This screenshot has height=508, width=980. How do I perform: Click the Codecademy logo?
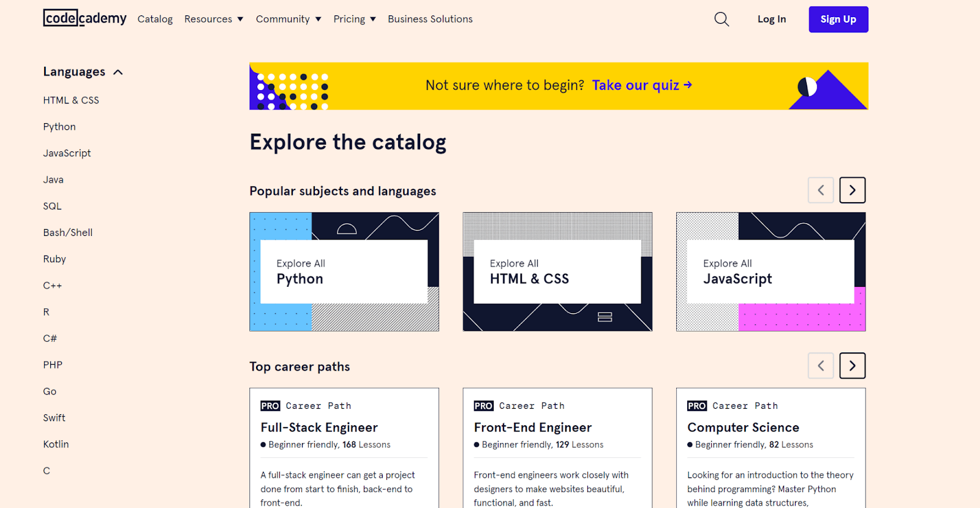point(85,18)
